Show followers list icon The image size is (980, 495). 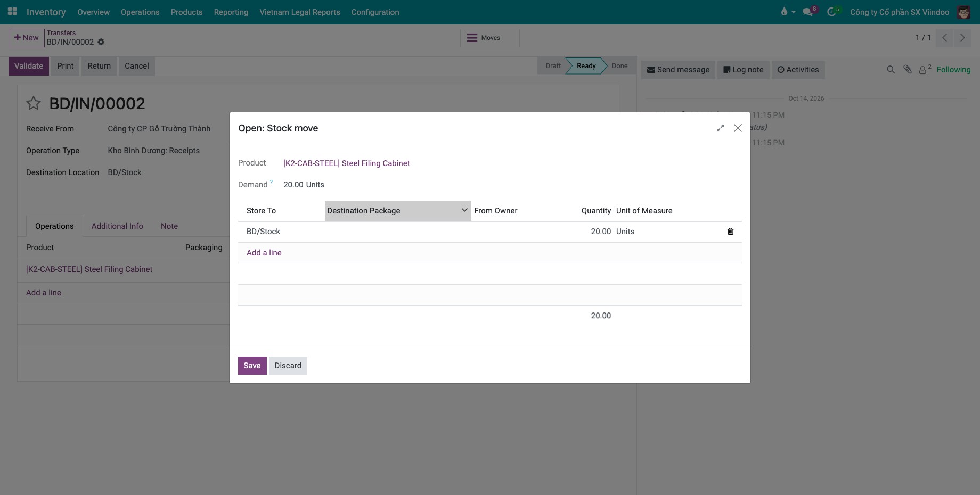tap(925, 70)
